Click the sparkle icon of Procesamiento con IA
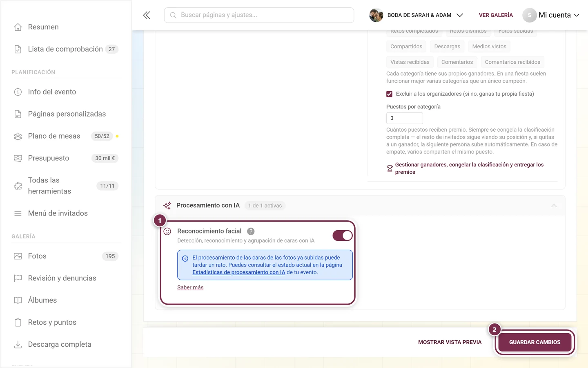The height and width of the screenshot is (368, 588). [x=167, y=206]
